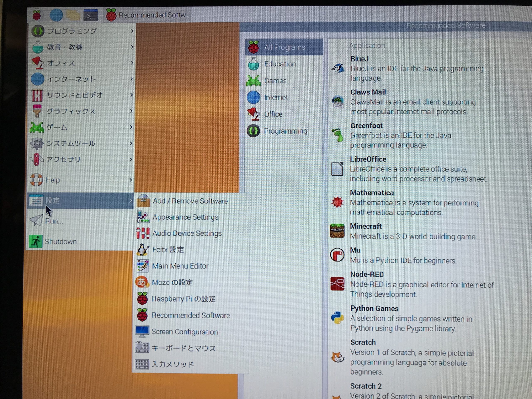532x399 pixels.
Task: Launch the web browser globe icon in taskbar
Action: point(56,15)
